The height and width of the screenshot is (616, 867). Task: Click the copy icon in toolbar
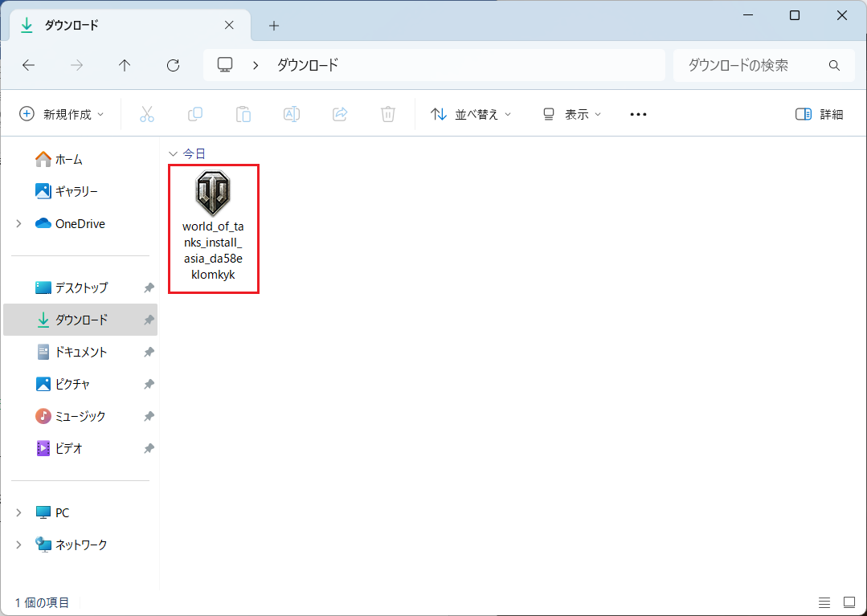[x=195, y=114]
